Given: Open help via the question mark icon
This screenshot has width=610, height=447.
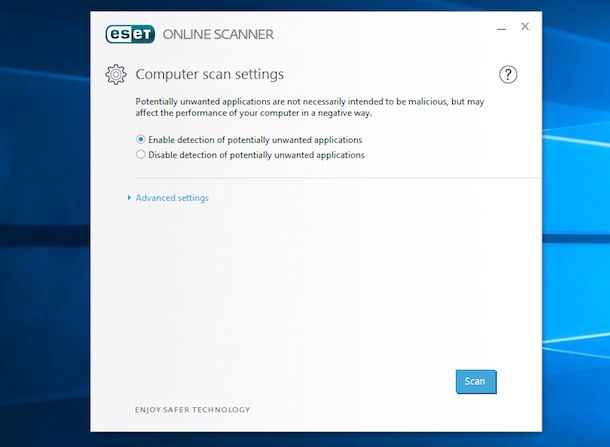Looking at the screenshot, I should [x=508, y=74].
